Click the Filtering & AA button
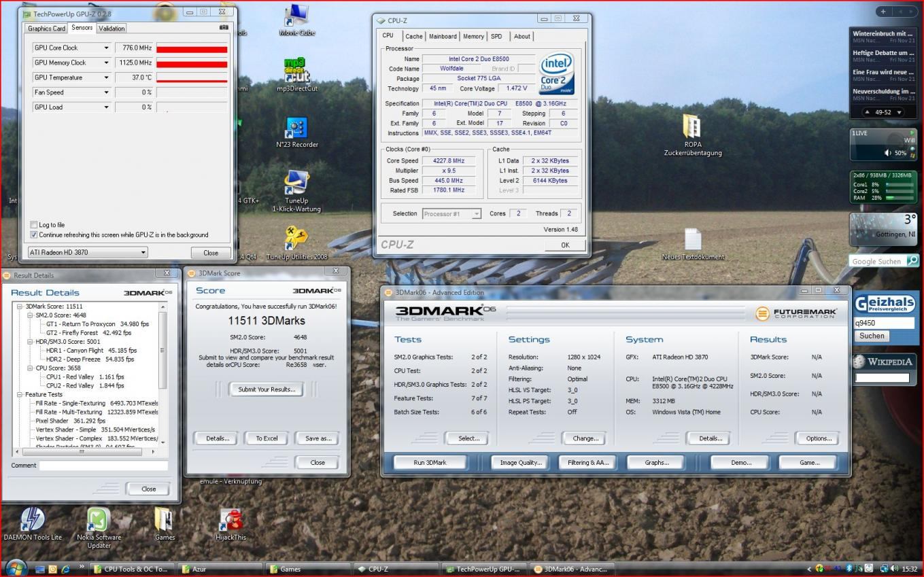Screen dimensions: 924x577 click(x=587, y=462)
